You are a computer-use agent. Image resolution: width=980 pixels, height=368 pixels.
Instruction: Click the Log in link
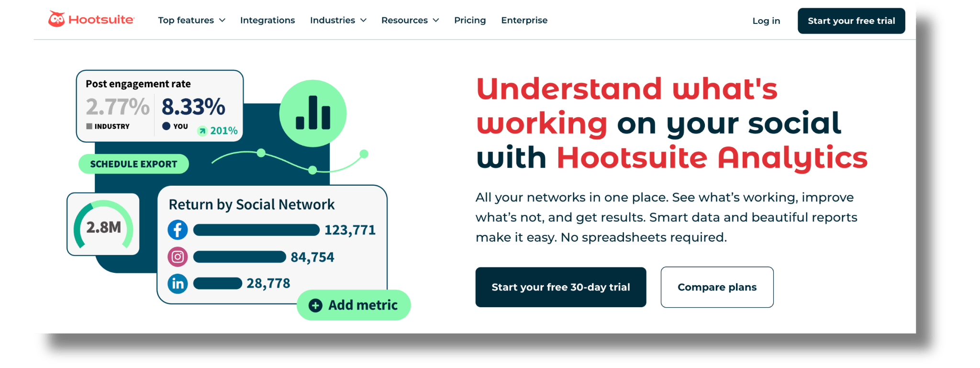(x=766, y=21)
